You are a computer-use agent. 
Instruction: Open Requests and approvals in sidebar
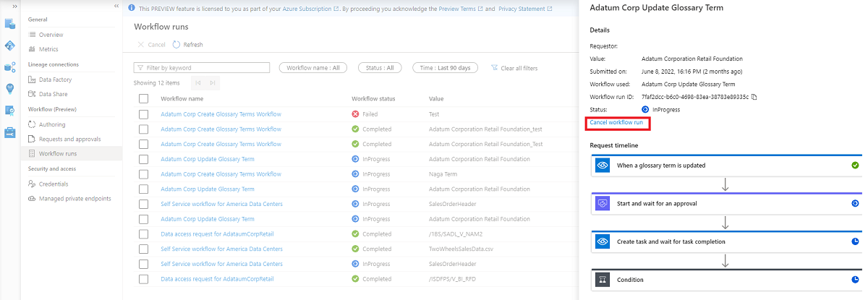coord(69,139)
